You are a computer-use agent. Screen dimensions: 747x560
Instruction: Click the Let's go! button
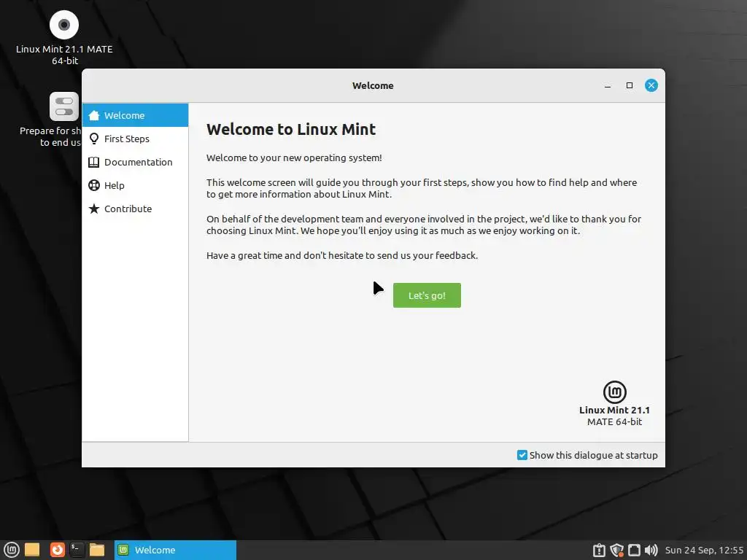427,295
